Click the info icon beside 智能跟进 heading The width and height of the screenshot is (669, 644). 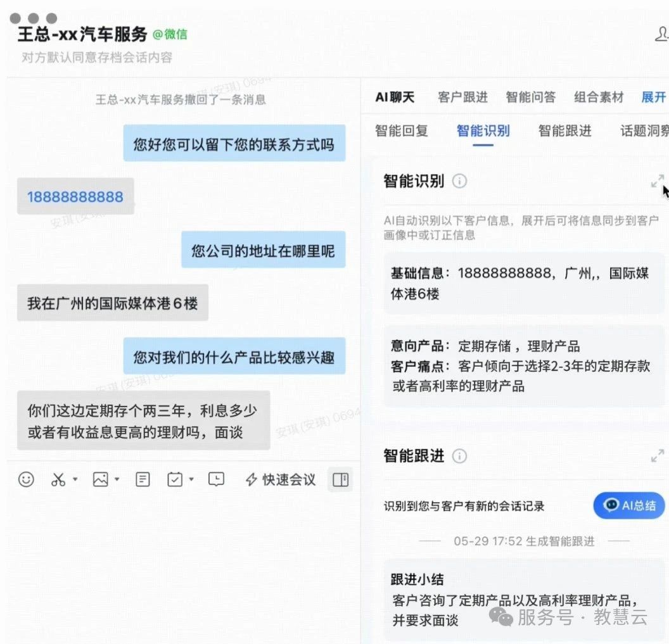click(460, 456)
